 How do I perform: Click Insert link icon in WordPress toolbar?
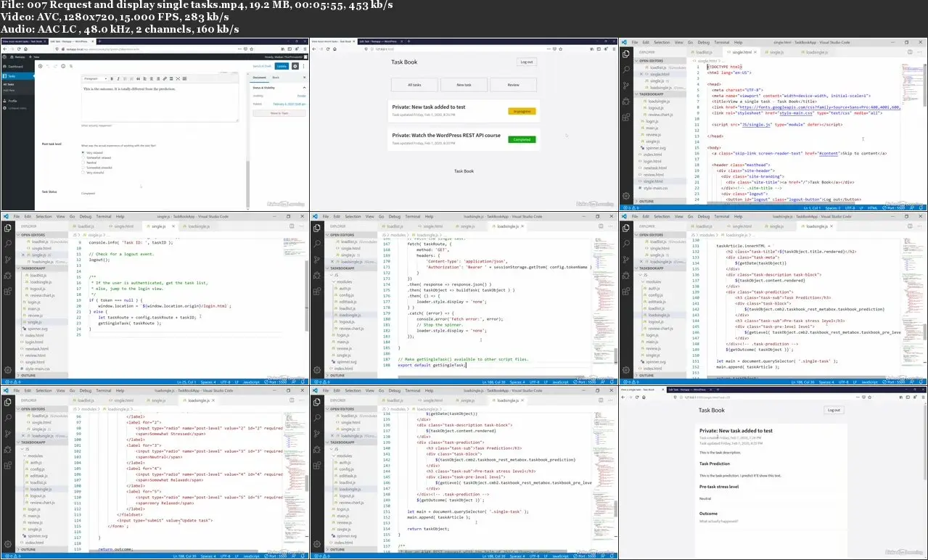[x=165, y=78]
